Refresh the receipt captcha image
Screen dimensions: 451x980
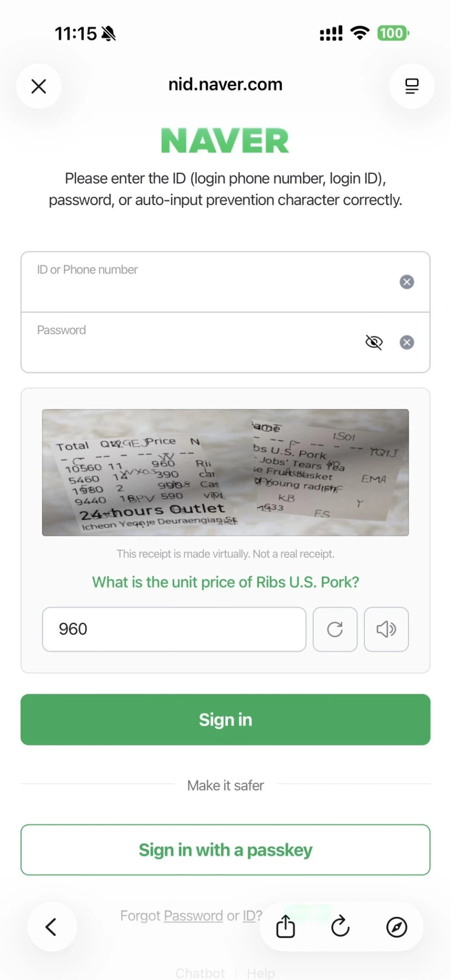(x=335, y=629)
